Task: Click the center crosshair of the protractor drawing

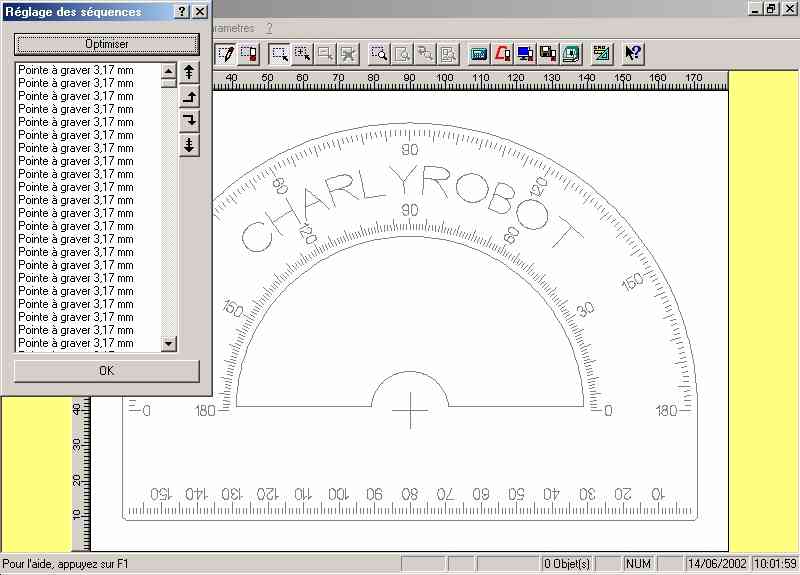Action: point(410,410)
